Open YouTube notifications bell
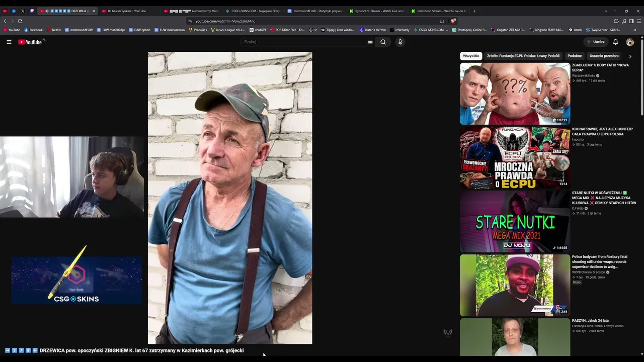Viewport: 644px width, 362px height. click(615, 42)
